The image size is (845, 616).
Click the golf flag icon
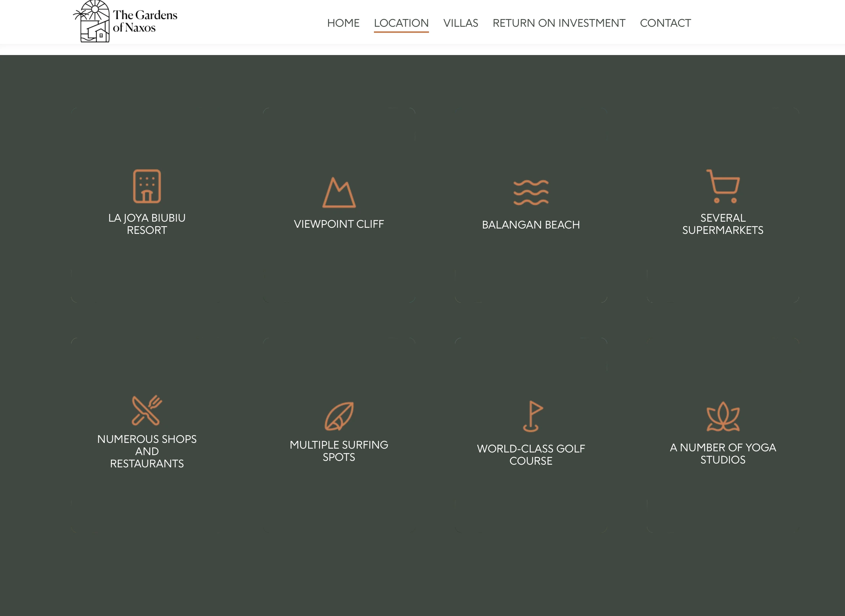[532, 416]
